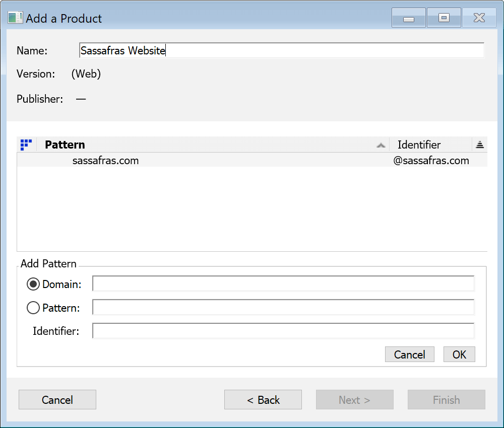504x428 pixels.
Task: Click OK to confirm the new pattern
Action: tap(459, 354)
